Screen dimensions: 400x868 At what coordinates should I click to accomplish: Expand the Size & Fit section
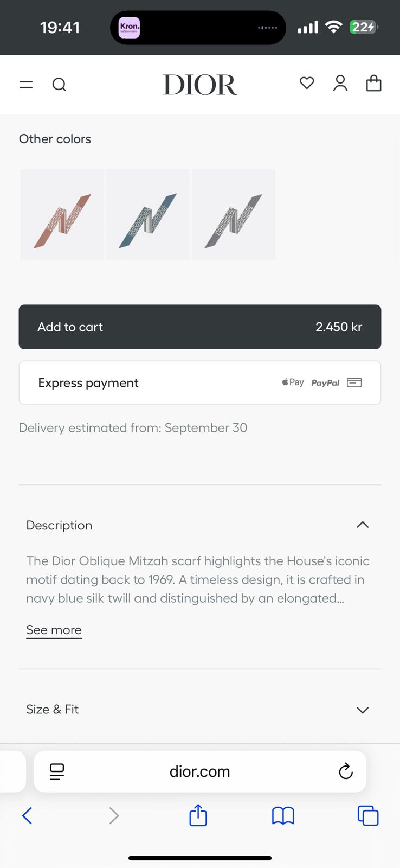[363, 710]
